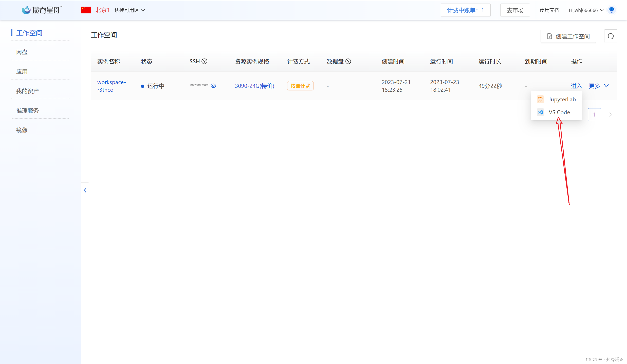The image size is (627, 364).
Task: Select page 1 in the pagination
Action: [594, 114]
